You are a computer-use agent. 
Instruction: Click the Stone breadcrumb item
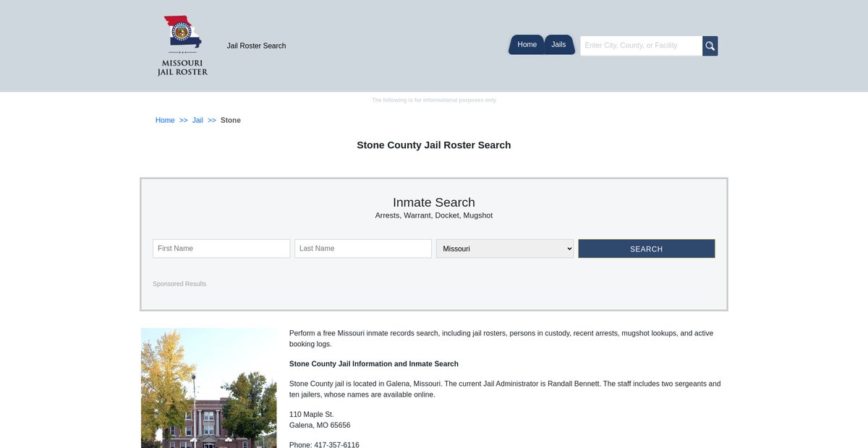tap(231, 120)
